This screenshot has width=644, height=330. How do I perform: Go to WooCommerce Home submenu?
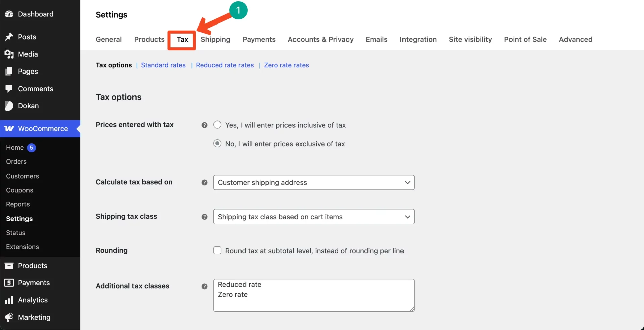coord(15,148)
